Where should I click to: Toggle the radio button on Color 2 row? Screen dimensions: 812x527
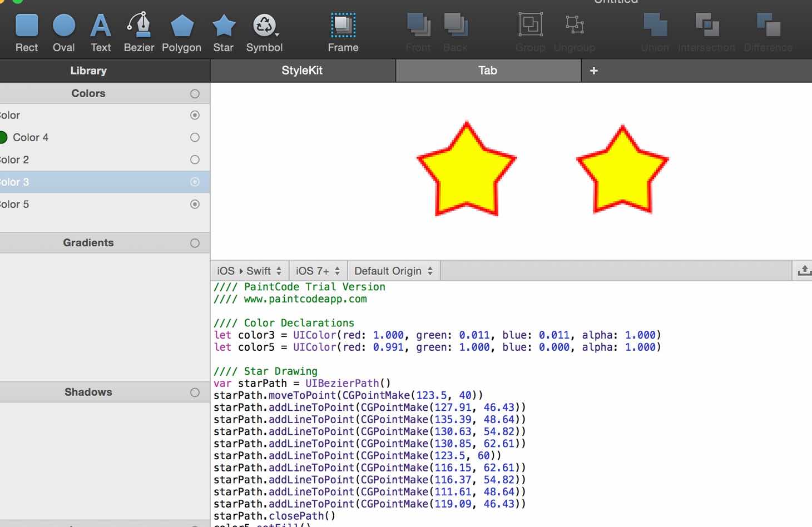(x=195, y=160)
